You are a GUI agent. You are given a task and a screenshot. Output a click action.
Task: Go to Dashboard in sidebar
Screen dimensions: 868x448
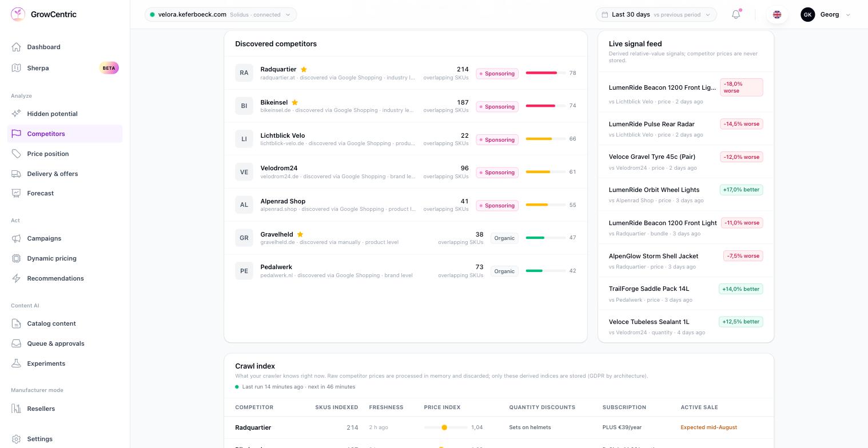pos(65,47)
